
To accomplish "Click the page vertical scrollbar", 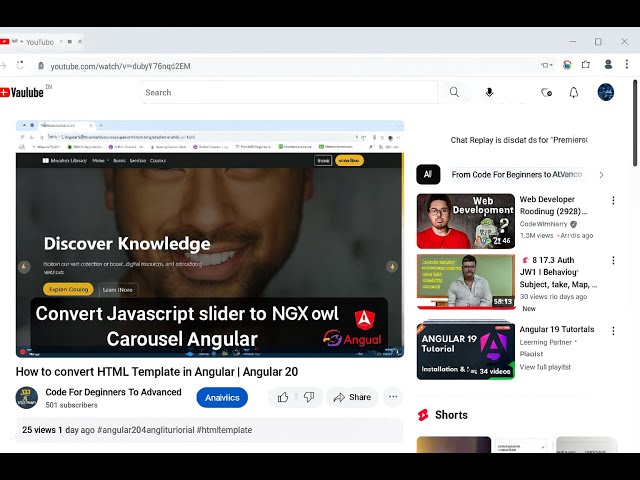I will [x=635, y=122].
